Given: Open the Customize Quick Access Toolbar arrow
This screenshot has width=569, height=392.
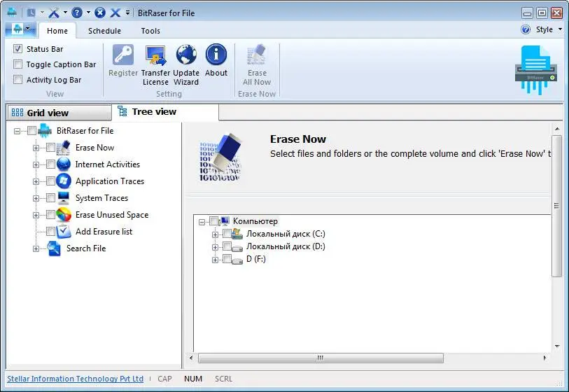Looking at the screenshot, I should click(x=128, y=13).
